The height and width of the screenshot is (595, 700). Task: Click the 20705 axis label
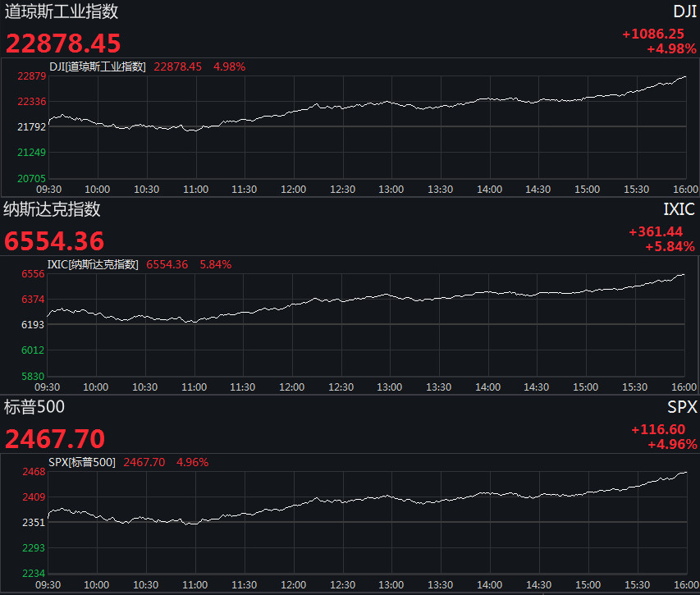(x=32, y=179)
